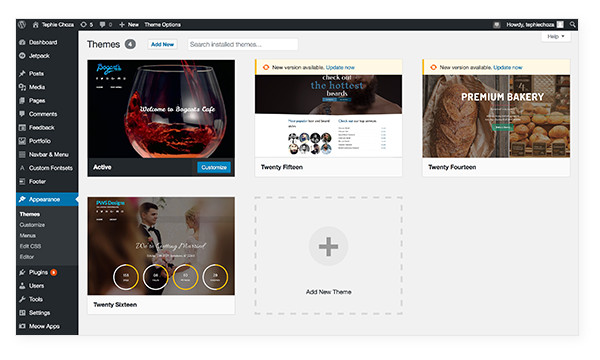Focus the Search installed themes field
600x360 pixels.
(243, 44)
